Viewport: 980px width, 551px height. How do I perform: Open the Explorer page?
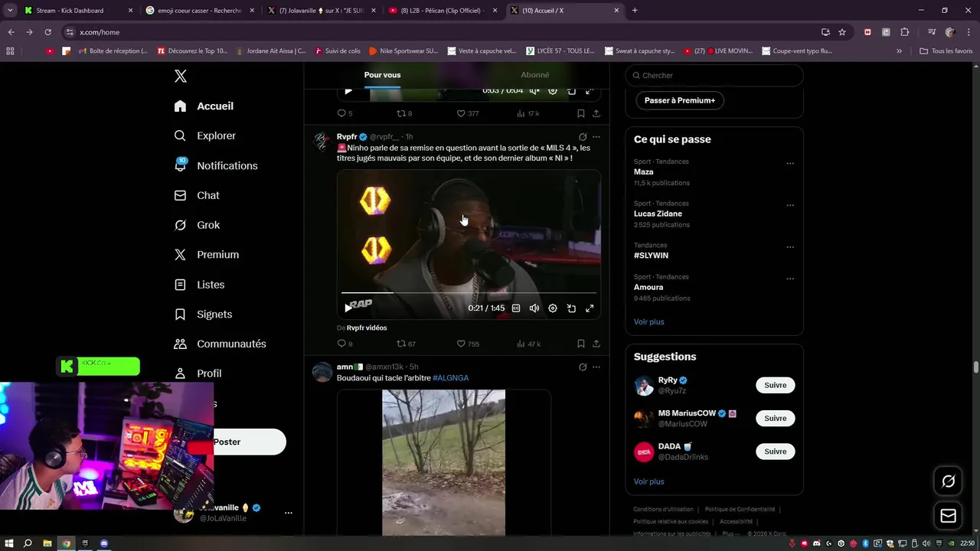(x=205, y=135)
